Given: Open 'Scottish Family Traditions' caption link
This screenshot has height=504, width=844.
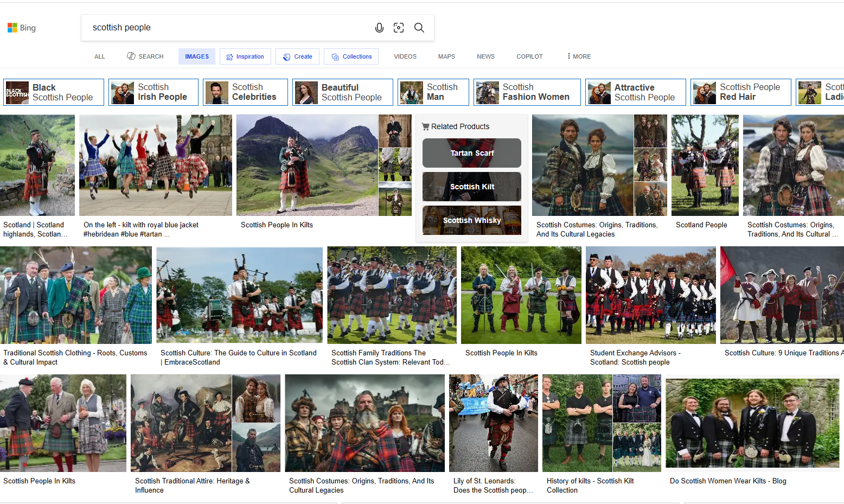Looking at the screenshot, I should pyautogui.click(x=391, y=358).
